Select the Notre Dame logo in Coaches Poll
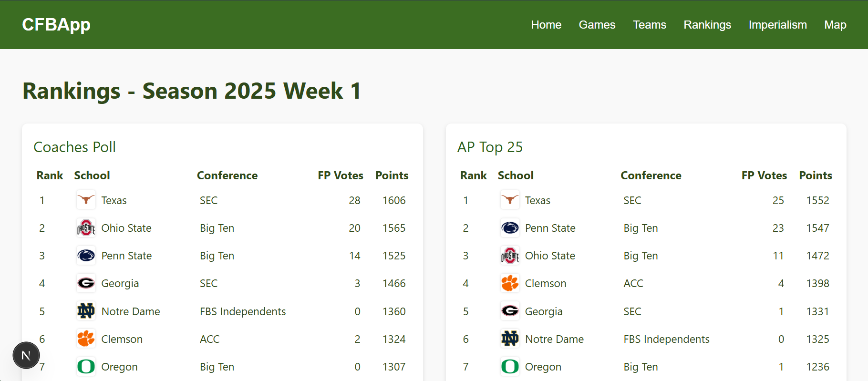The image size is (868, 381). pos(86,311)
